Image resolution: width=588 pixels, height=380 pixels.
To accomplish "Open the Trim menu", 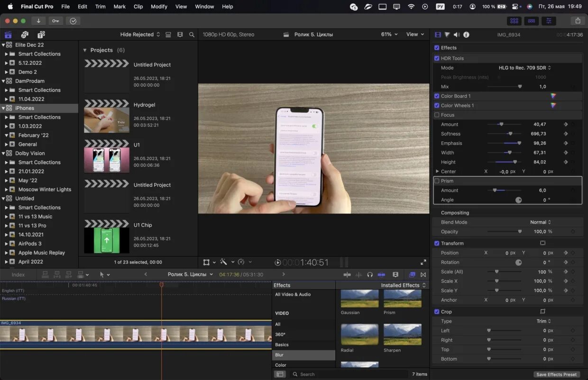I will point(101,7).
